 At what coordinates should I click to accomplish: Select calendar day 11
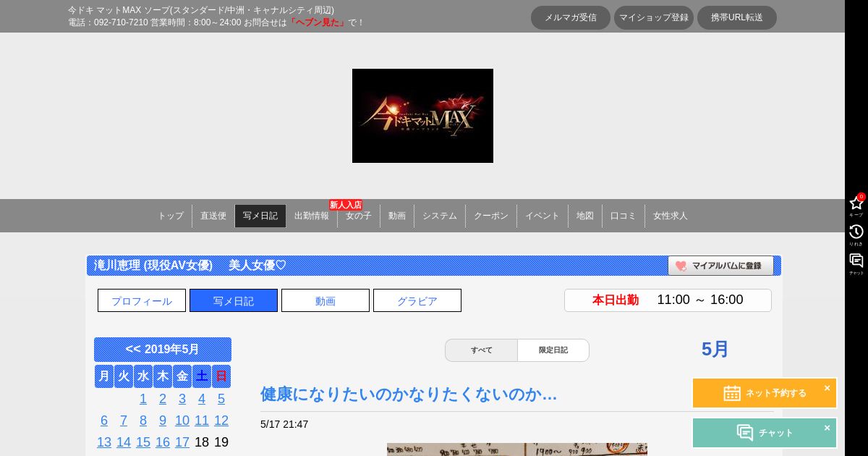click(202, 421)
